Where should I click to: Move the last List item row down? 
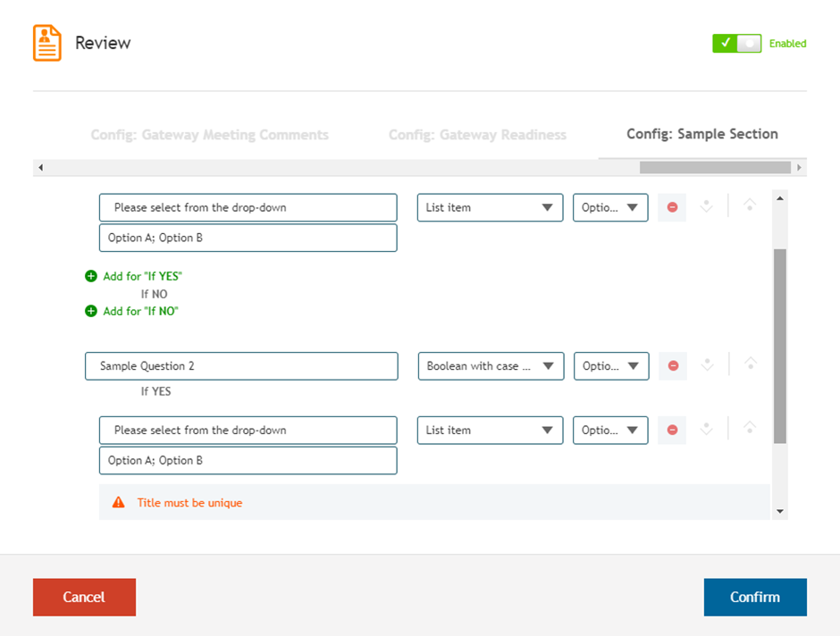tap(707, 429)
